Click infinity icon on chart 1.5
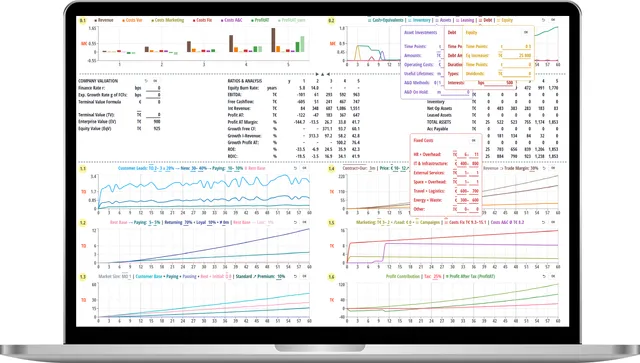The height and width of the screenshot is (363, 640). tap(553, 223)
